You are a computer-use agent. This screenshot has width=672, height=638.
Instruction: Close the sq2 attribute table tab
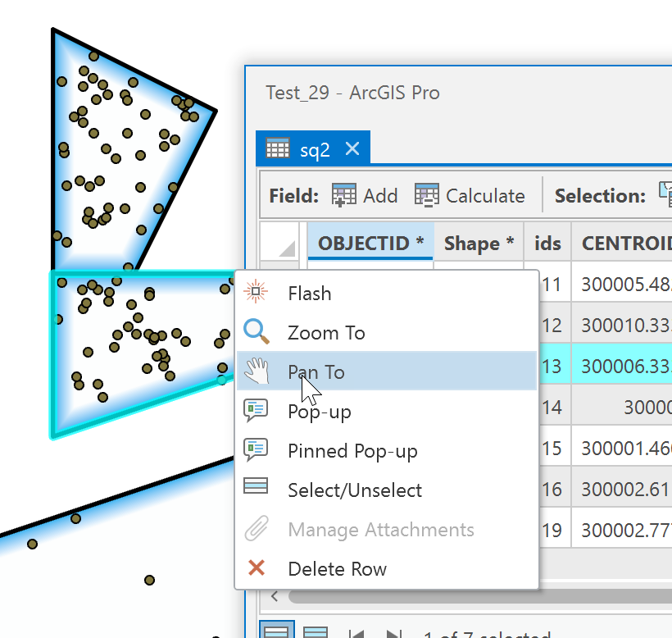(x=352, y=148)
